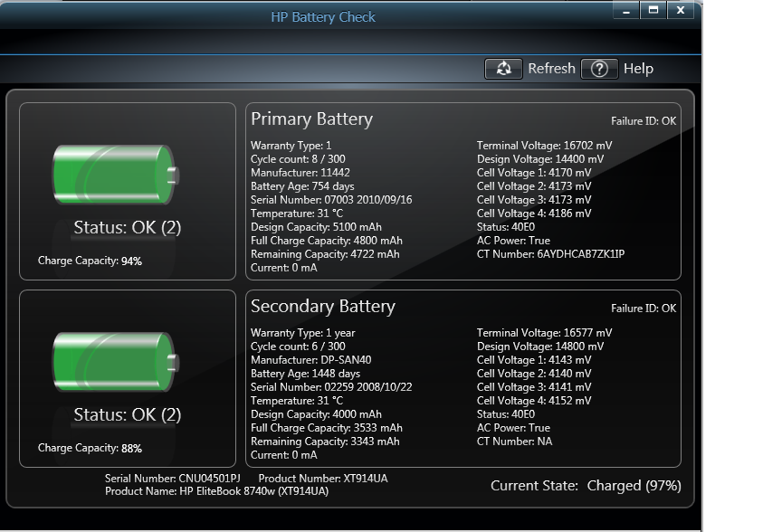The width and height of the screenshot is (782, 532).
Task: Click secondary battery Status: OK (2) text
Action: click(x=128, y=414)
